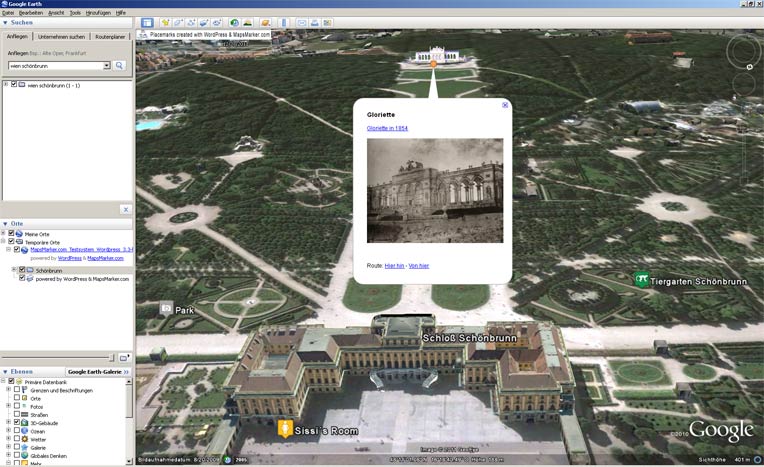Print the current view icon

pos(314,23)
